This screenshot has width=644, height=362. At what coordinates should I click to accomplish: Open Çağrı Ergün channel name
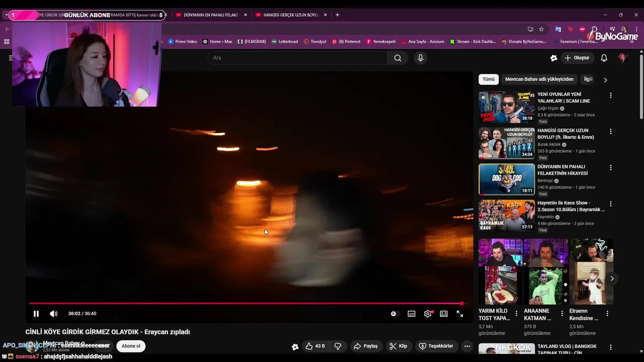pos(548,108)
